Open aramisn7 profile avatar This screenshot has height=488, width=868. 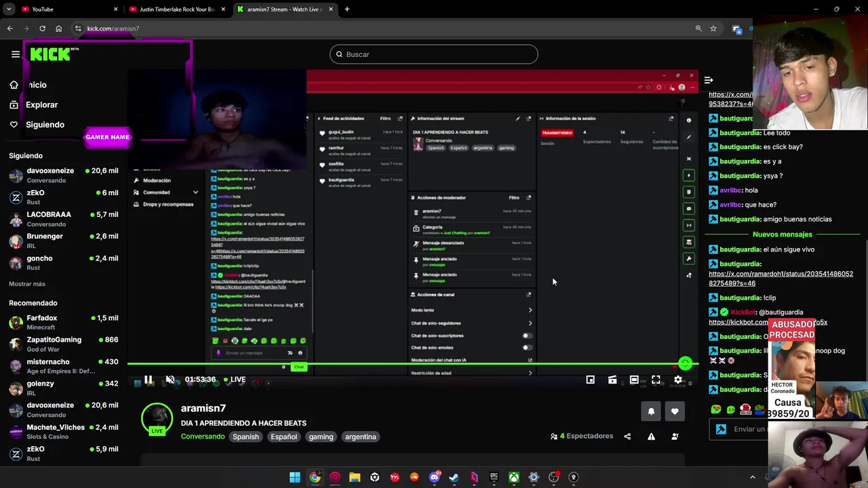tap(157, 418)
